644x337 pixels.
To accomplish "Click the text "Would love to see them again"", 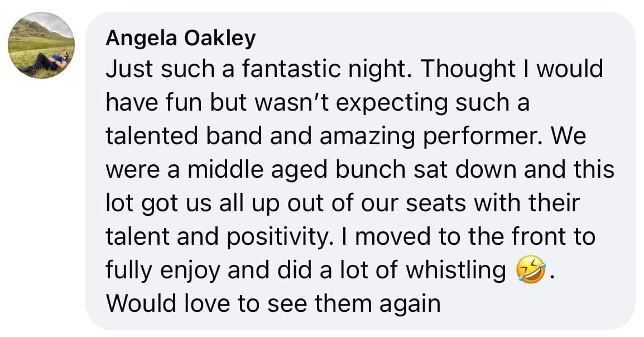I will [273, 303].
